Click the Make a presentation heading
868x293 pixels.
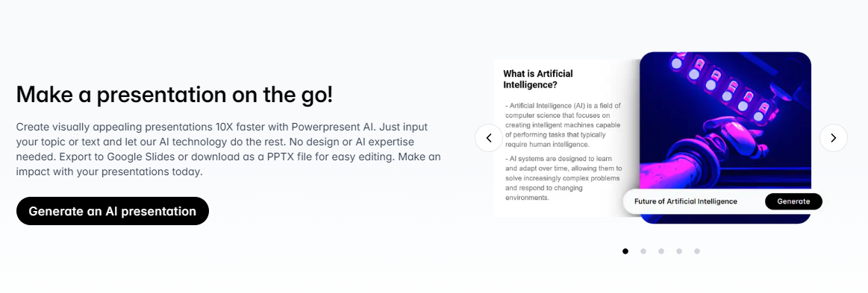175,95
